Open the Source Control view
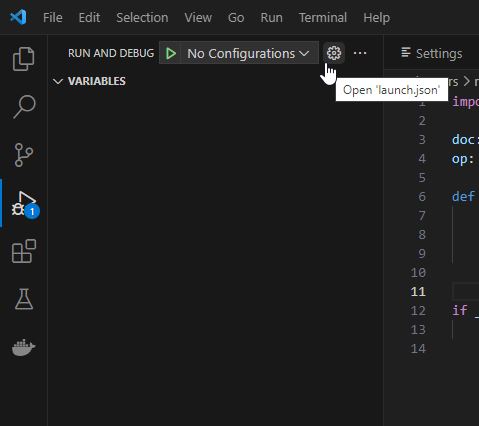This screenshot has width=479, height=426. tap(24, 155)
